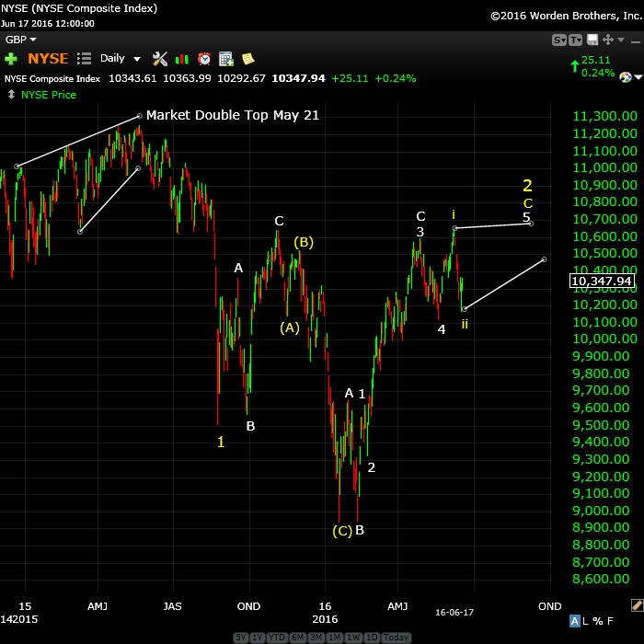The width and height of the screenshot is (644, 644).
Task: Select the % percent scale toggle
Action: coord(598,621)
